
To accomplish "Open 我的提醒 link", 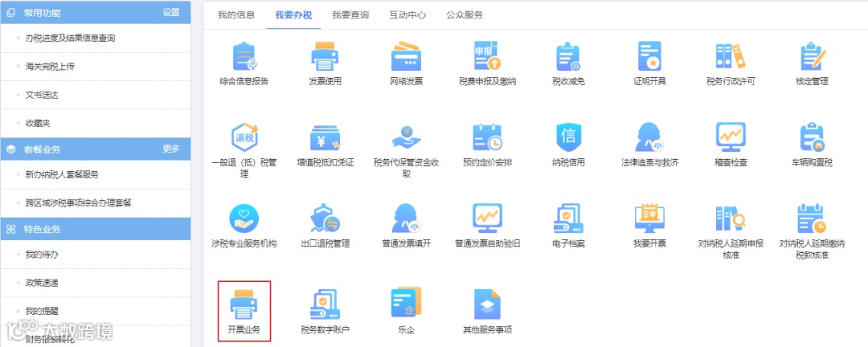I will click(x=42, y=311).
